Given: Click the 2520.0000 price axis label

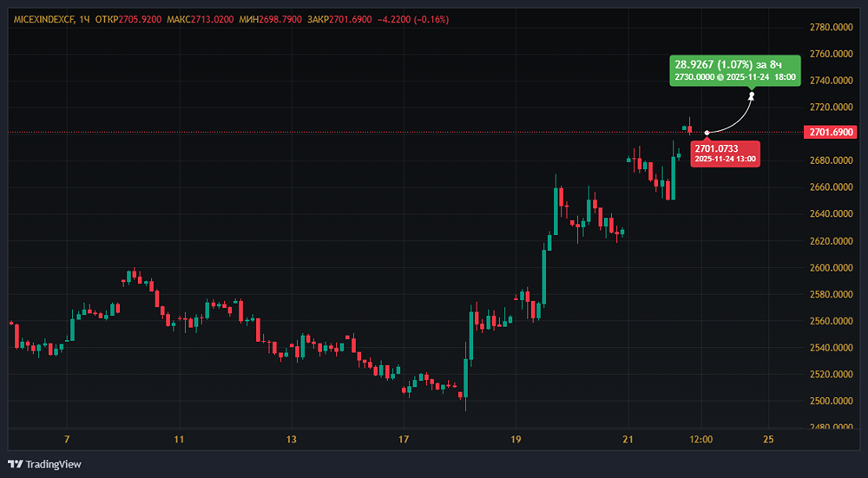Looking at the screenshot, I should tap(831, 374).
